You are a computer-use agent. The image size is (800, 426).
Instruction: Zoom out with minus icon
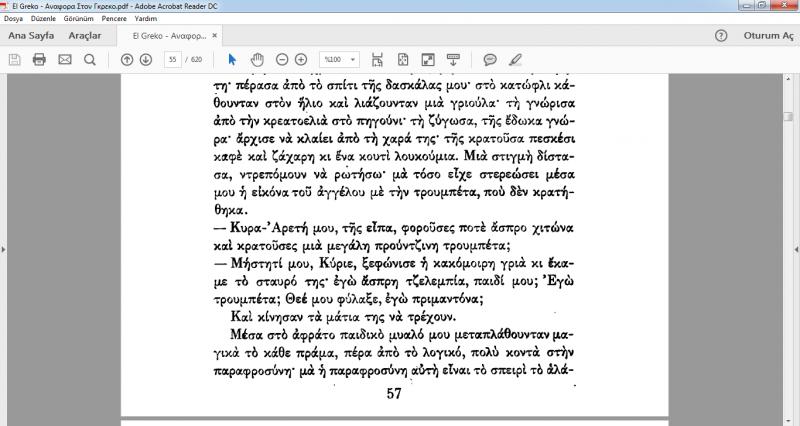tap(282, 60)
